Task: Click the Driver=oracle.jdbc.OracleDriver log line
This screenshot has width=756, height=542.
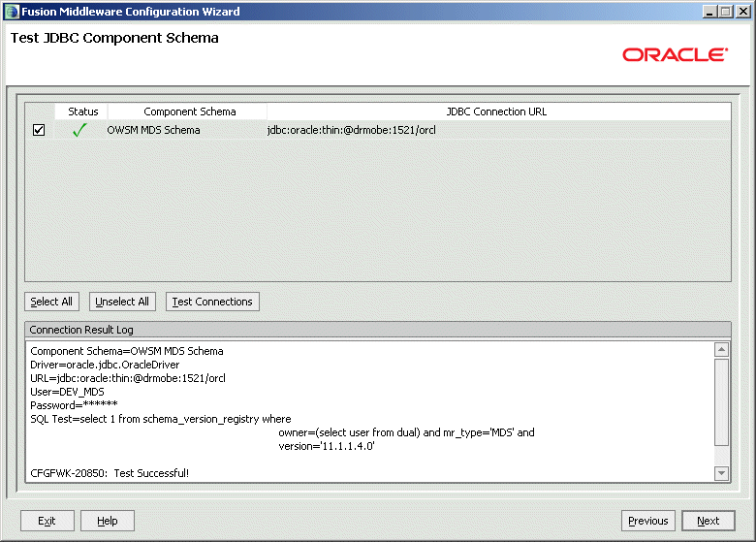Action: click(105, 365)
